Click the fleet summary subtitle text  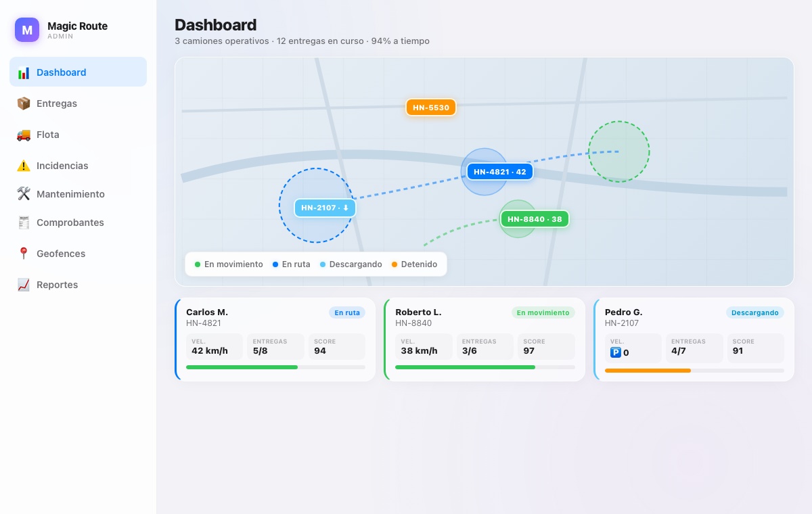(x=302, y=41)
